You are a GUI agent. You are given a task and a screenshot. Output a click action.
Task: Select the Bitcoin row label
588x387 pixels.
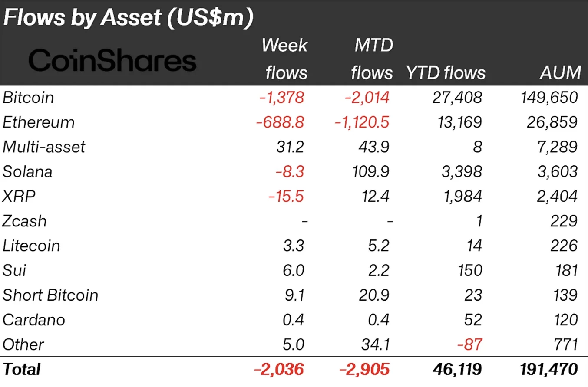pos(28,98)
